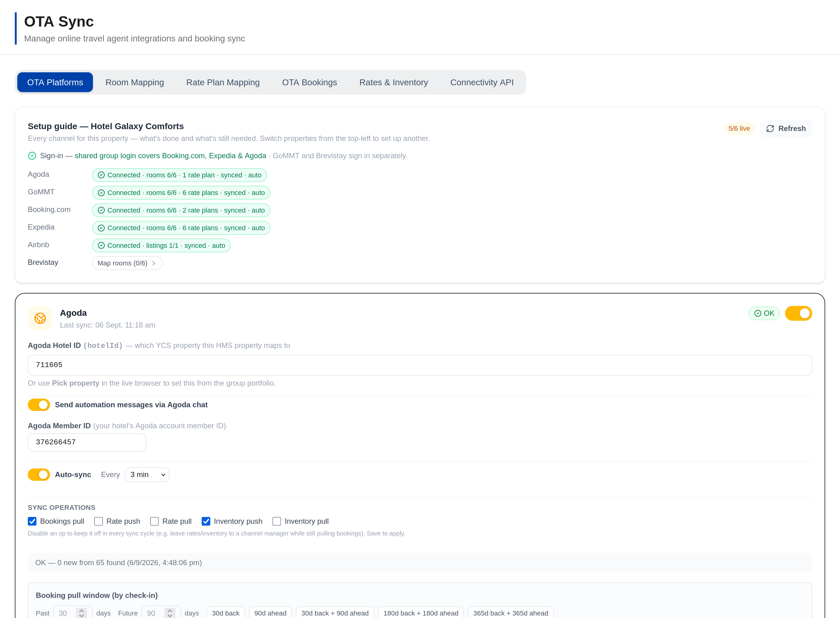
Task: Select 30d back + 90d ahead preset
Action: (335, 613)
